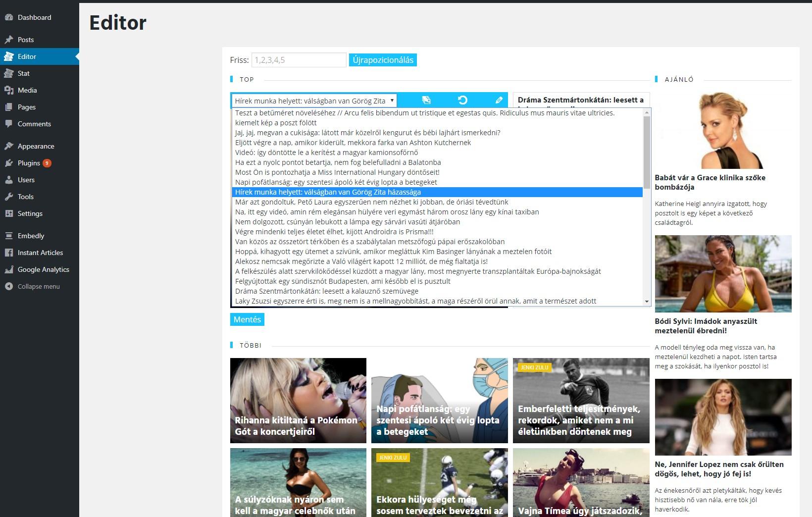Click the Rihanna Pokémon Go article thumbnail
Image resolution: width=812 pixels, height=517 pixels.
pyautogui.click(x=298, y=400)
